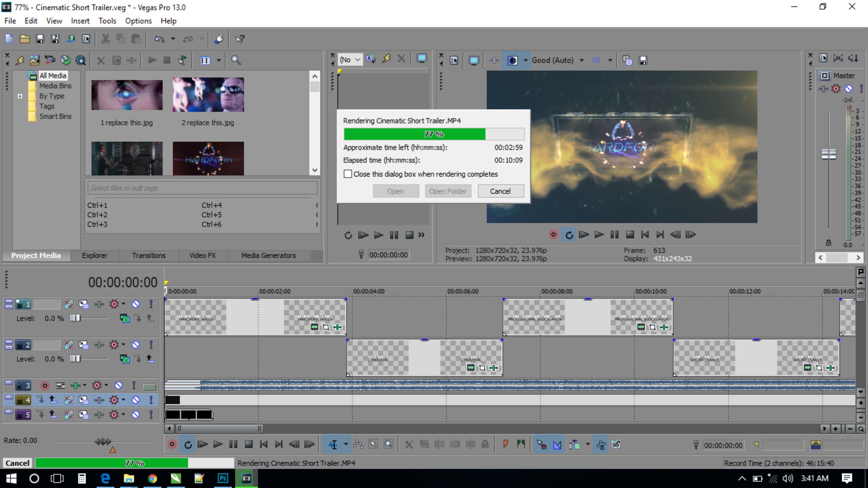Save snapshot to file icon in preview
Screen dimensions: 868x488
pos(643,60)
